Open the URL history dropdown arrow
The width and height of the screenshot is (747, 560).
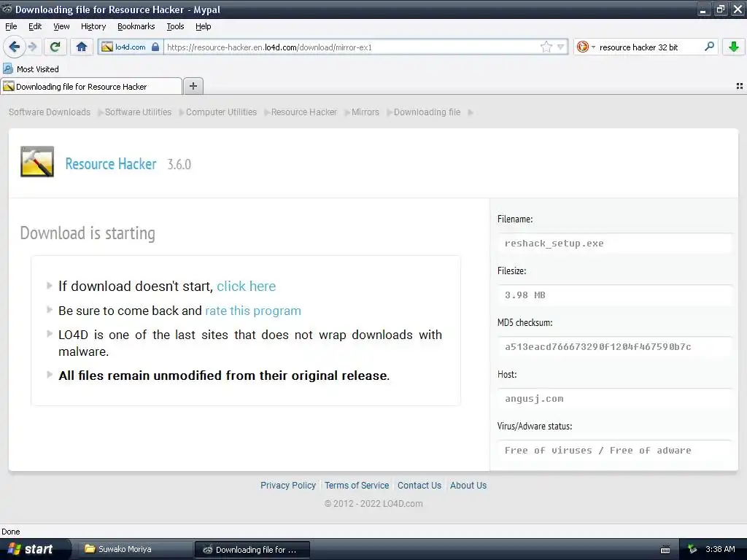point(561,47)
